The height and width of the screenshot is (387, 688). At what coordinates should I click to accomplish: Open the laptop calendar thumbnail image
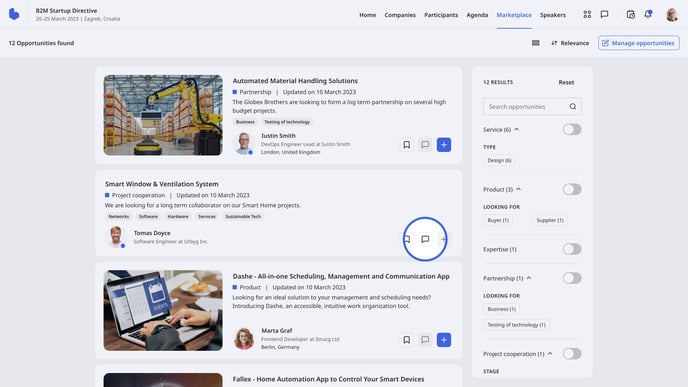pos(163,310)
